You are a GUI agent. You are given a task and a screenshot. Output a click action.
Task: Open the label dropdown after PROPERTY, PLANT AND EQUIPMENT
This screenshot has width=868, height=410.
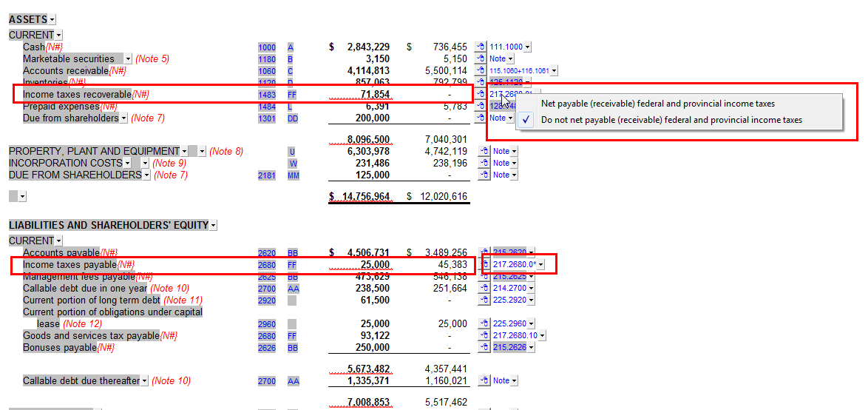tap(184, 151)
